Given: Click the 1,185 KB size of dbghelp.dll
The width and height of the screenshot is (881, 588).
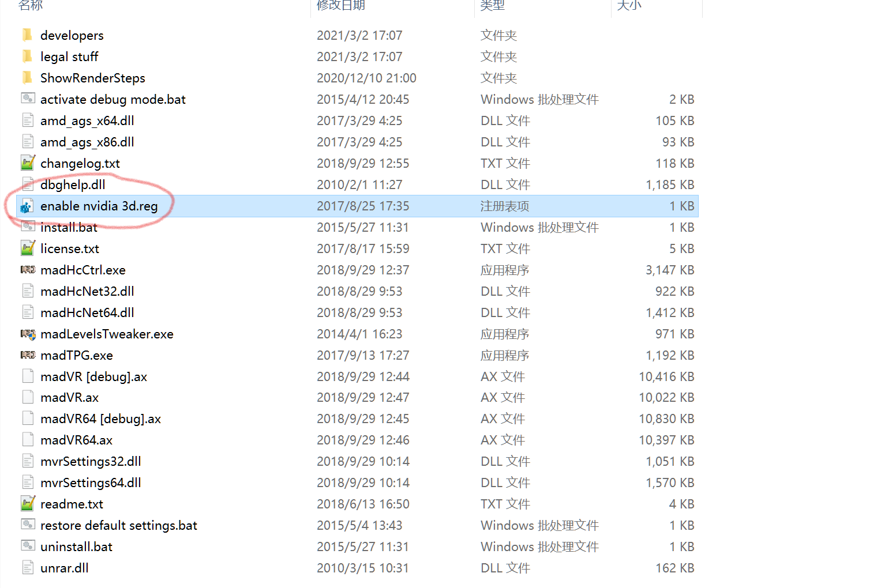Looking at the screenshot, I should (670, 184).
